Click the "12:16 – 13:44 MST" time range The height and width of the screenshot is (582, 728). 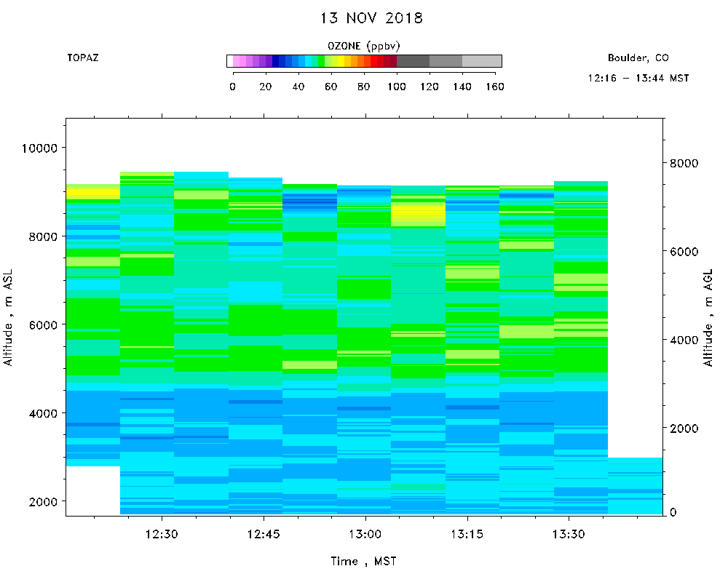tap(638, 78)
